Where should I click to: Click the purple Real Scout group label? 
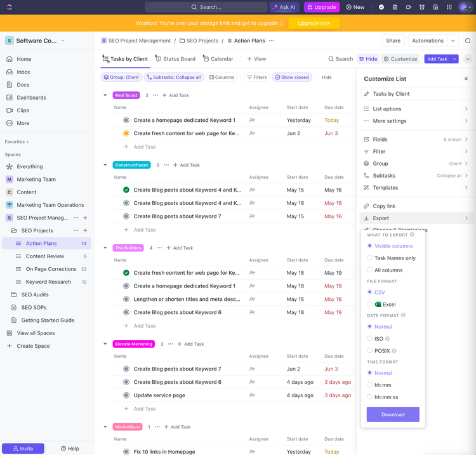click(x=126, y=95)
